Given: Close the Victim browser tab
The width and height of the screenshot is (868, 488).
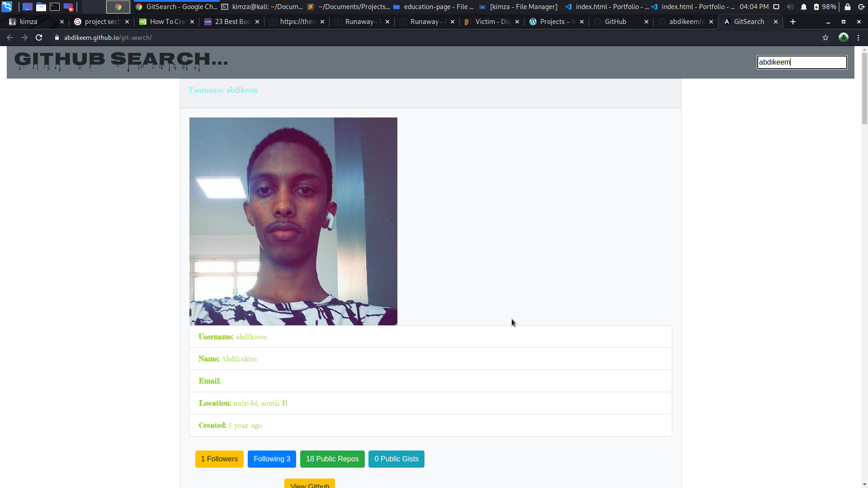Looking at the screenshot, I should [517, 22].
